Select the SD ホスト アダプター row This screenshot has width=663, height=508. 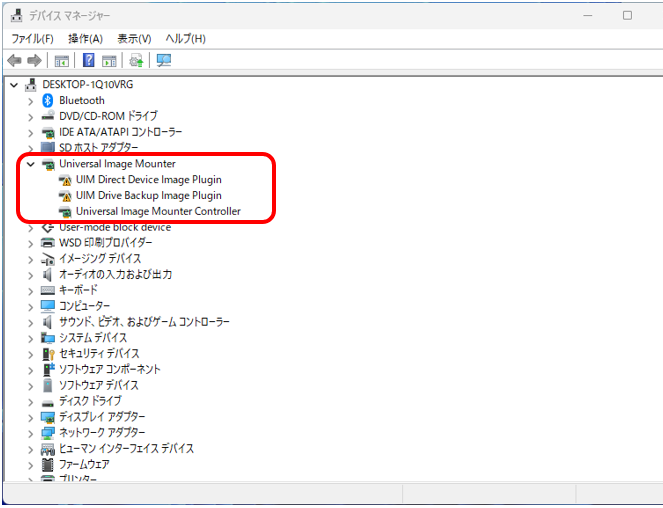click(x=99, y=148)
